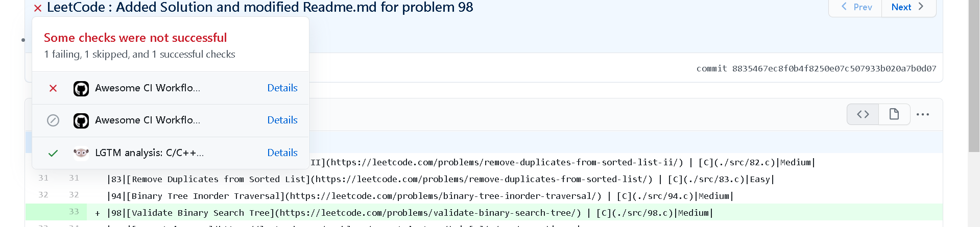
Task: Click the failing check red X icon
Action: point(53,88)
